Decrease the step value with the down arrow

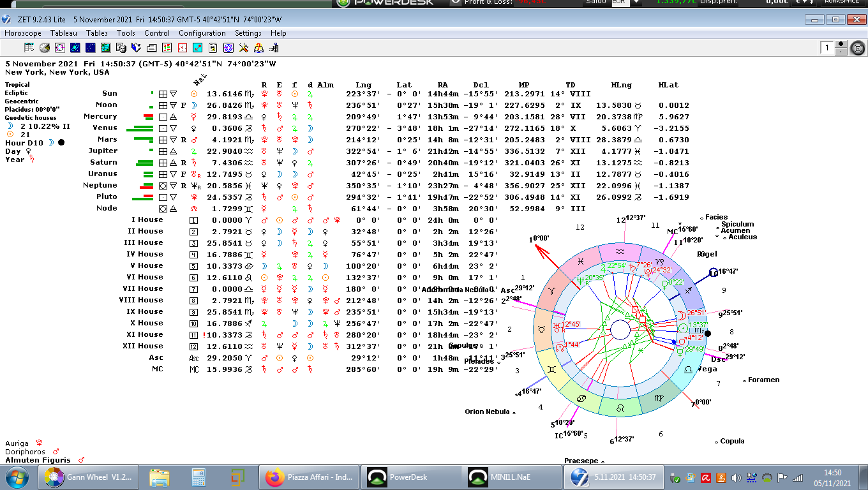841,52
